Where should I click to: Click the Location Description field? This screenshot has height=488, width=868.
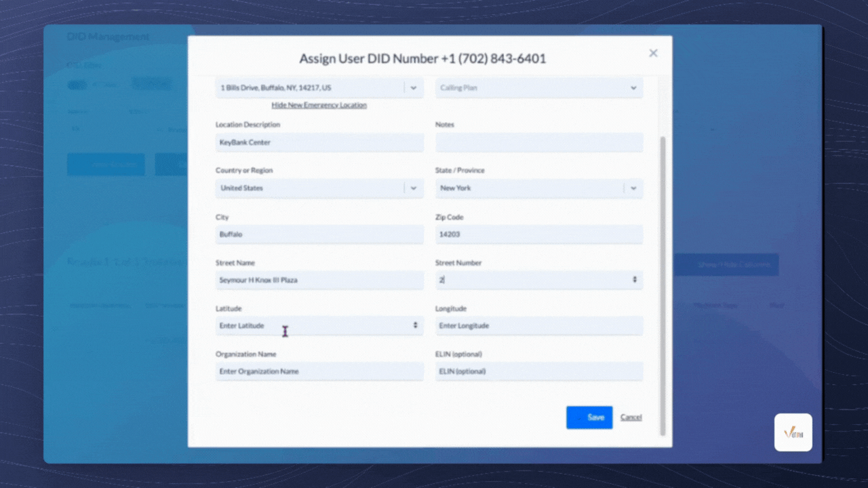(x=319, y=143)
